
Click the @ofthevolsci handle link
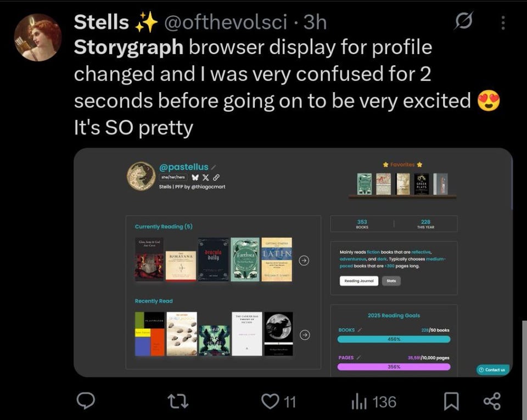225,22
